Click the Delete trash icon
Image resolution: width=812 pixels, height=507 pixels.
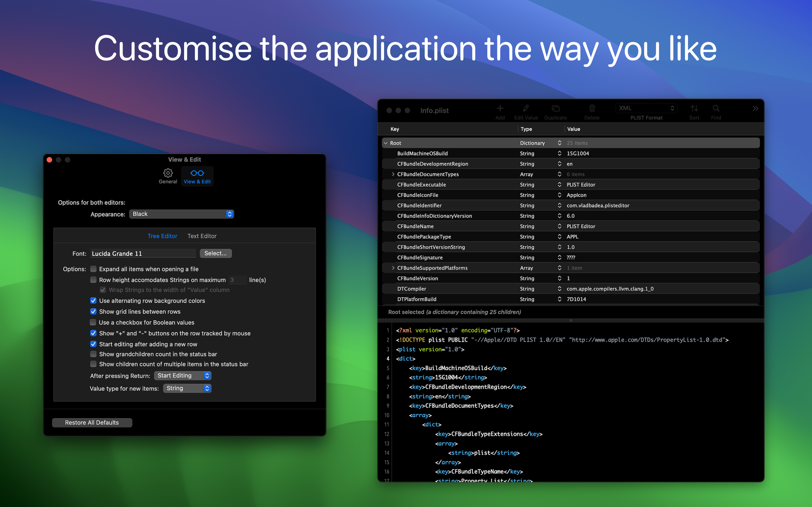tap(592, 108)
